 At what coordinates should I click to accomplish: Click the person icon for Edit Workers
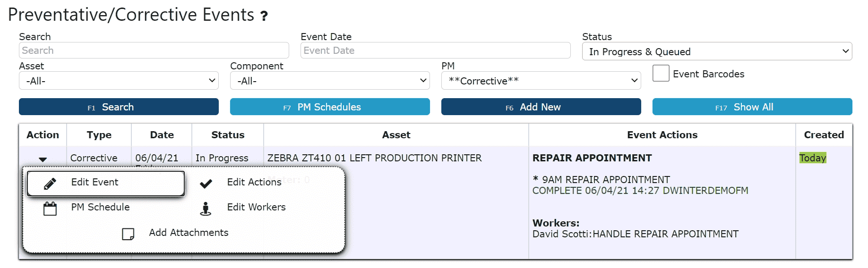(206, 209)
